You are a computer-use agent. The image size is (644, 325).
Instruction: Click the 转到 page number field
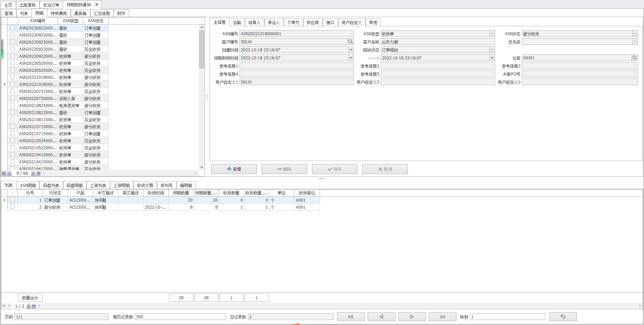(x=507, y=317)
